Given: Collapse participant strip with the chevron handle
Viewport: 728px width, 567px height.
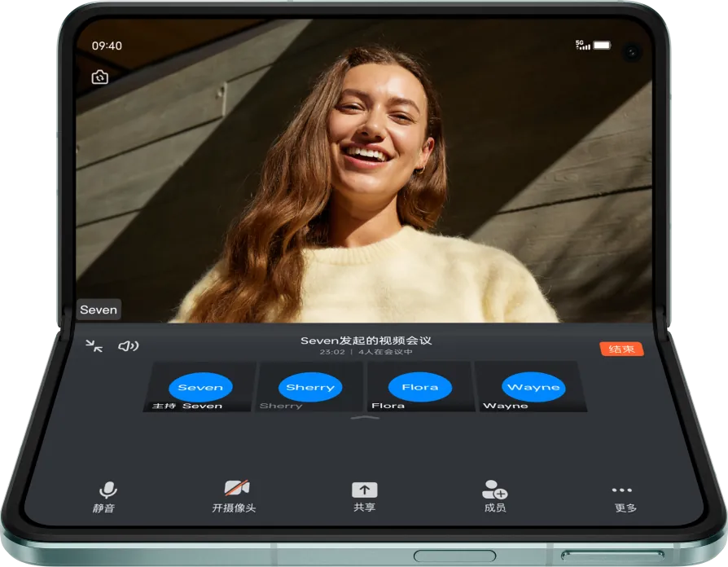Looking at the screenshot, I should tap(365, 418).
